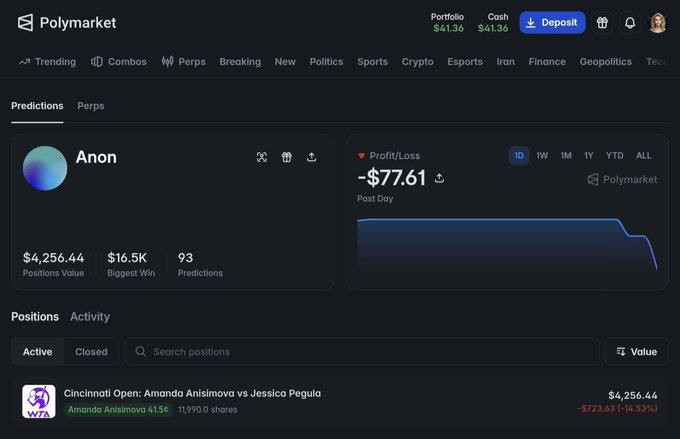Click the Combos cards icon
680x439 pixels.
pos(97,62)
